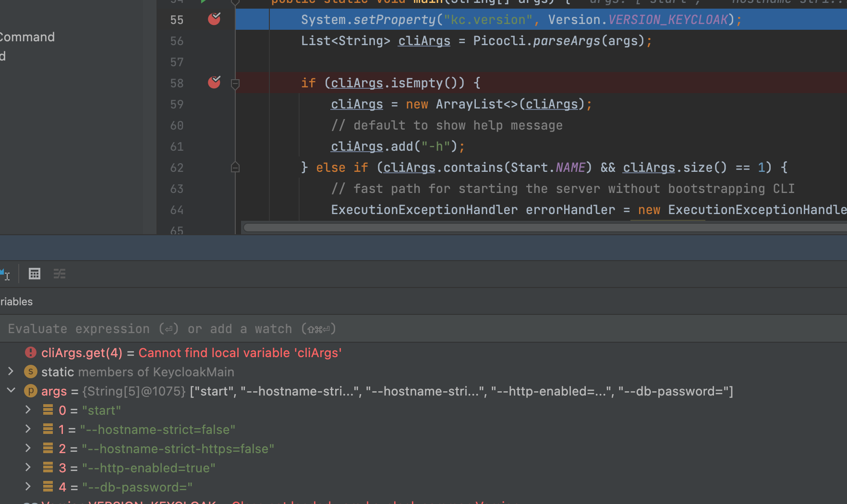Collapse the args variable node
Viewport: 847px width, 504px height.
pos(11,390)
